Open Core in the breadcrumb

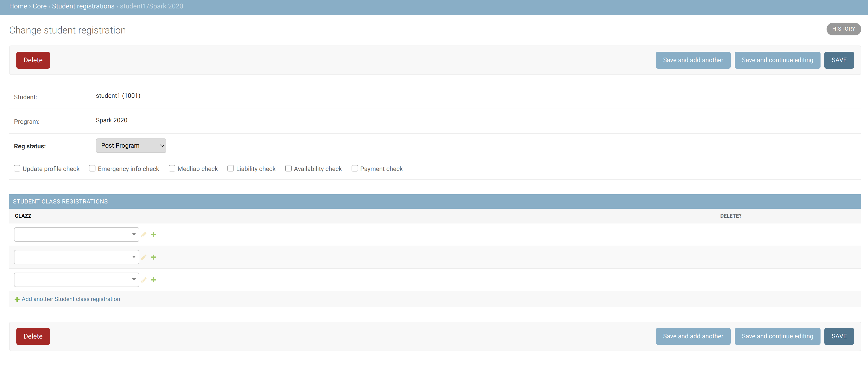point(40,6)
